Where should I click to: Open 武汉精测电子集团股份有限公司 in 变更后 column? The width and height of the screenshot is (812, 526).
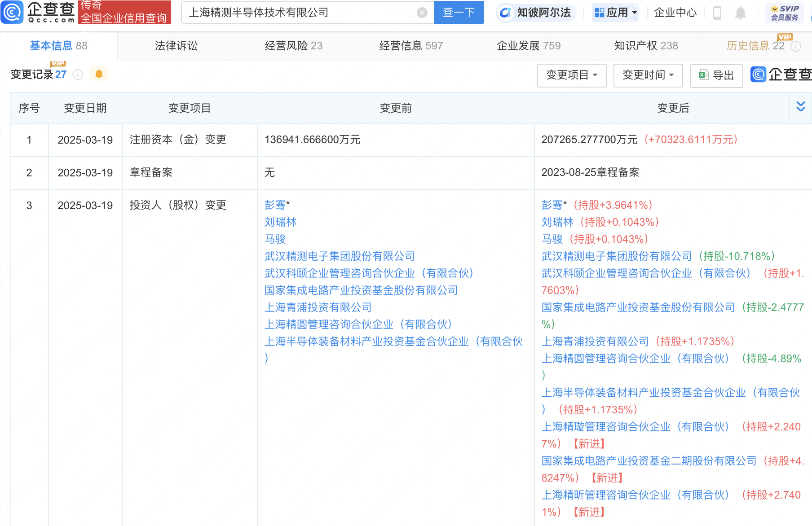[617, 256]
